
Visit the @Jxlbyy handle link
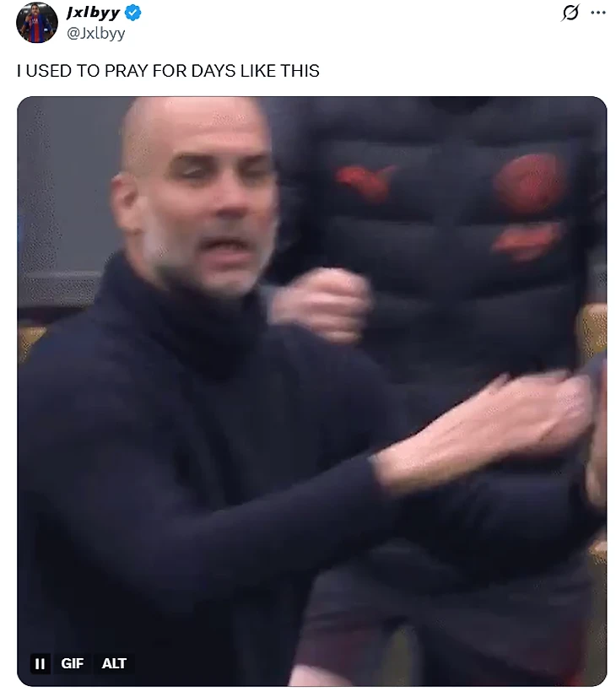(95, 34)
